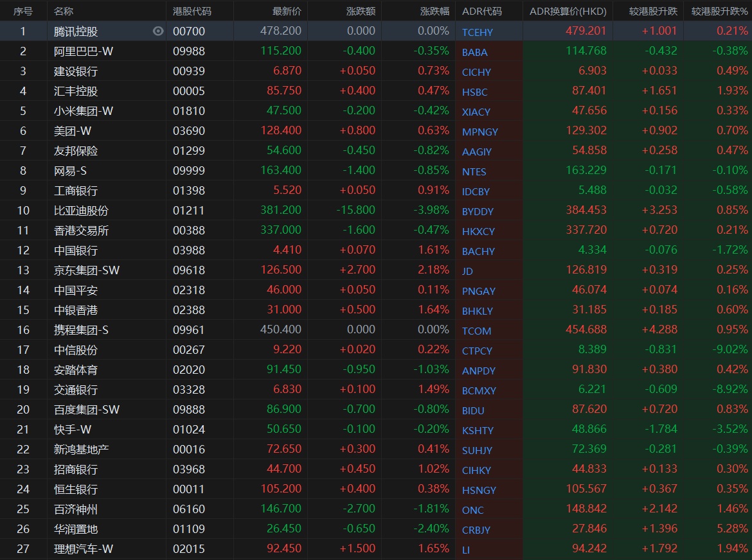Open the BYDDY ADR code link

point(478,211)
